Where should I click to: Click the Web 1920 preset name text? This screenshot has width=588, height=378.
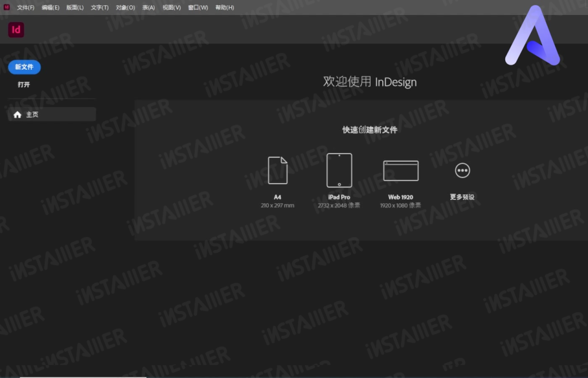401,197
